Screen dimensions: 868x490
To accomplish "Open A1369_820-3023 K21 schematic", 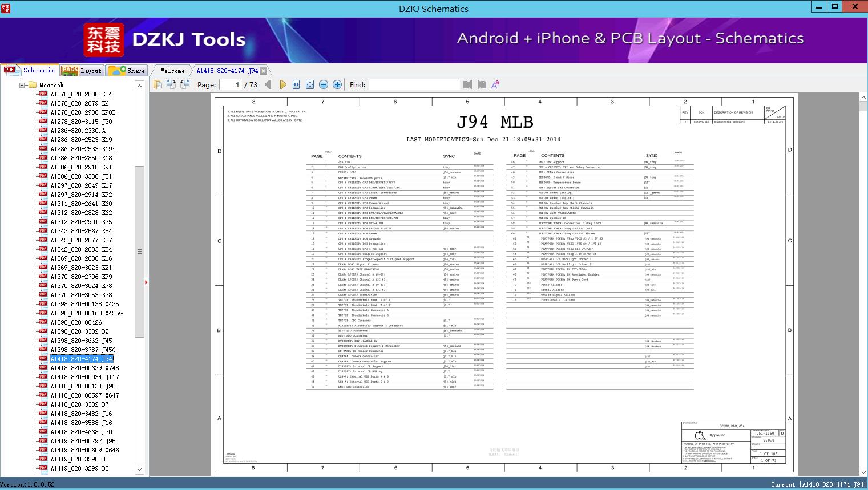I will point(81,268).
